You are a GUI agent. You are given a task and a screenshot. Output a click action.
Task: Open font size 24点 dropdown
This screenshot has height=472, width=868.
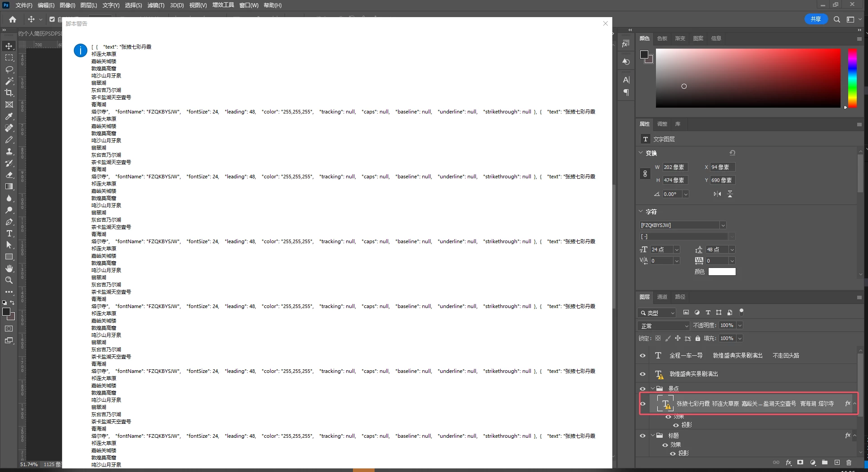[x=676, y=250]
